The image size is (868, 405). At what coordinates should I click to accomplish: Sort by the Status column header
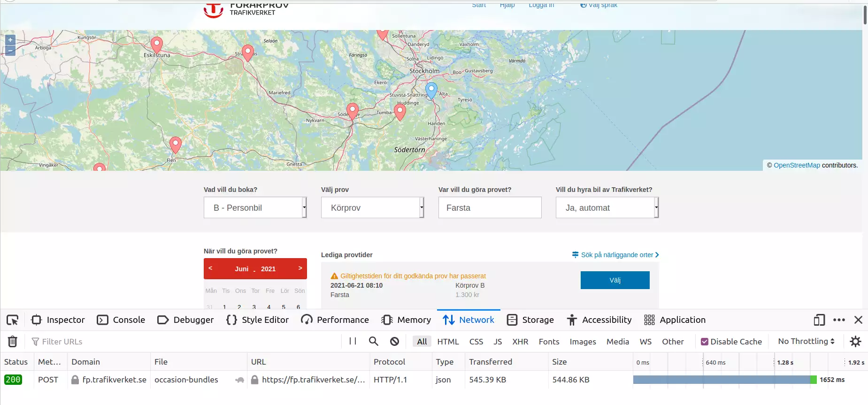click(x=17, y=362)
